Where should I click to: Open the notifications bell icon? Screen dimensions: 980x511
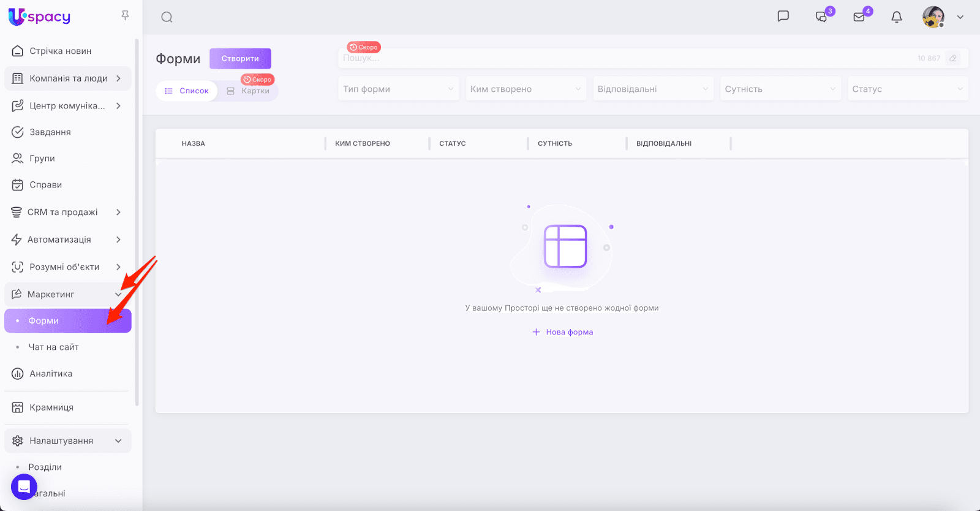coord(897,17)
